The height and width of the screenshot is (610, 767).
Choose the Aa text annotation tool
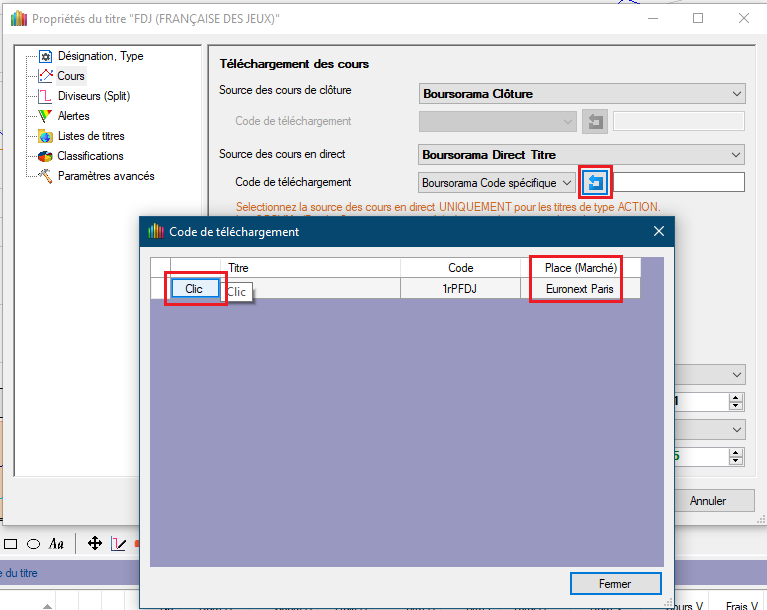[x=57, y=544]
